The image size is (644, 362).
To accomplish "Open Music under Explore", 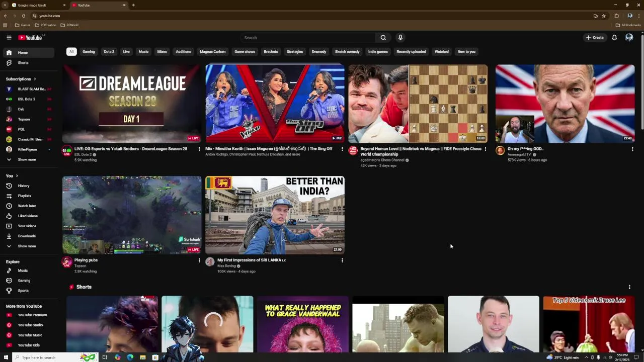I will (29, 270).
